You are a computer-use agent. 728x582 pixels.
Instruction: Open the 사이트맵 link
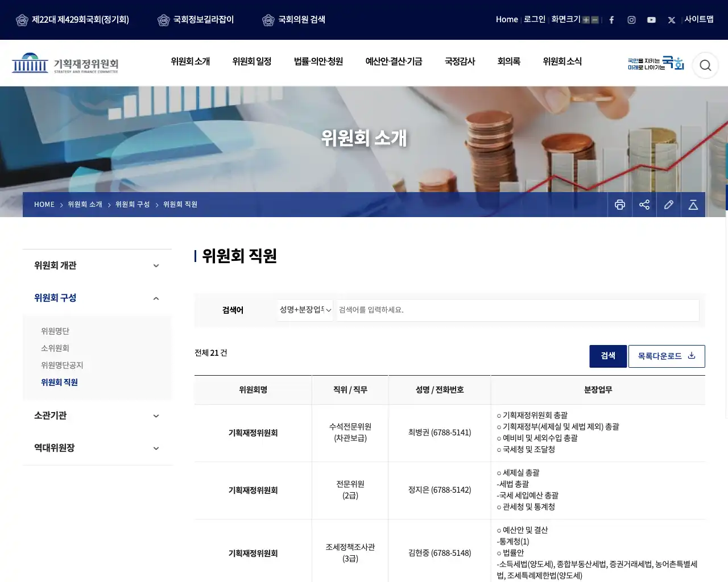[x=699, y=19]
